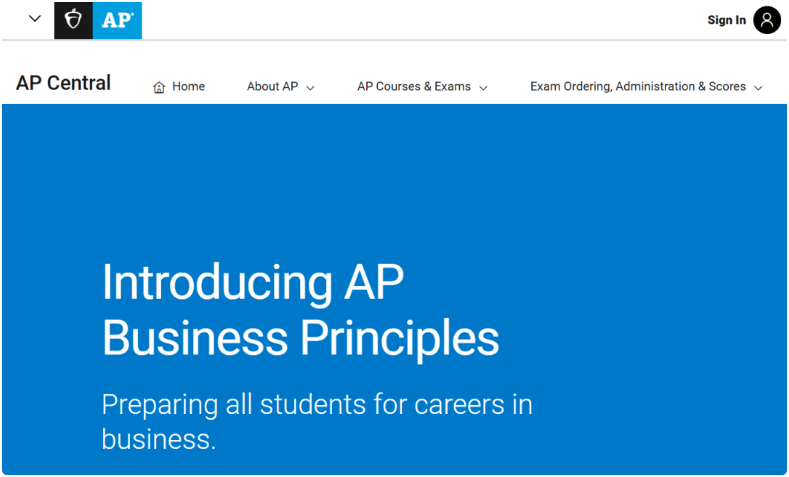The height and width of the screenshot is (477, 789).
Task: Select the About AP text label
Action: 272,87
